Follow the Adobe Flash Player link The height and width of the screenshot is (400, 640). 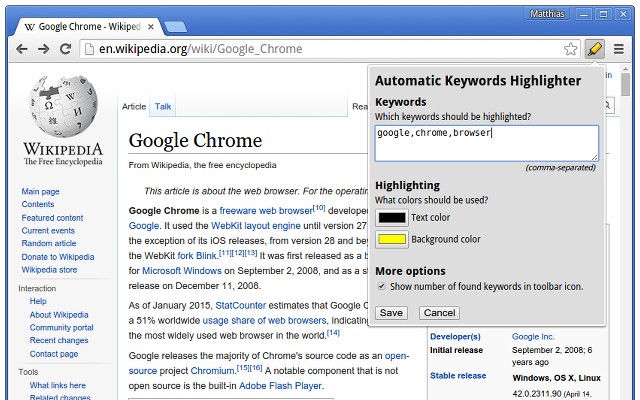[x=280, y=386]
